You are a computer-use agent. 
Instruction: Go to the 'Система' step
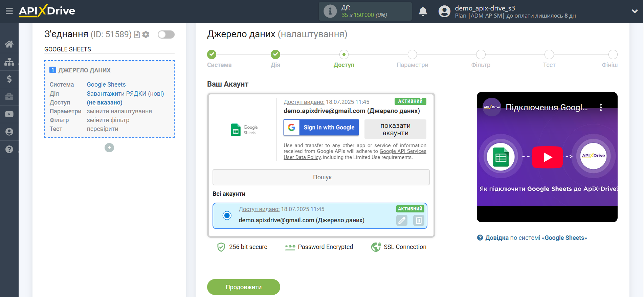212,54
